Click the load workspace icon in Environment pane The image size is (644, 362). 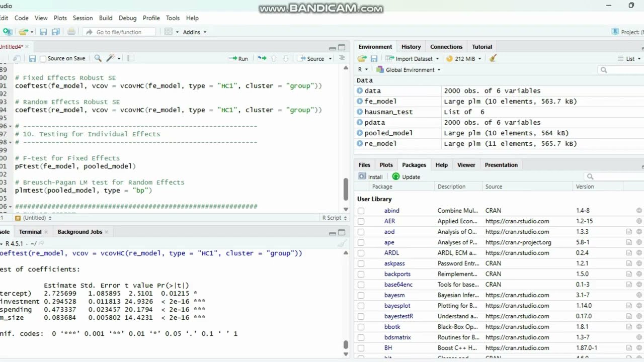point(362,58)
